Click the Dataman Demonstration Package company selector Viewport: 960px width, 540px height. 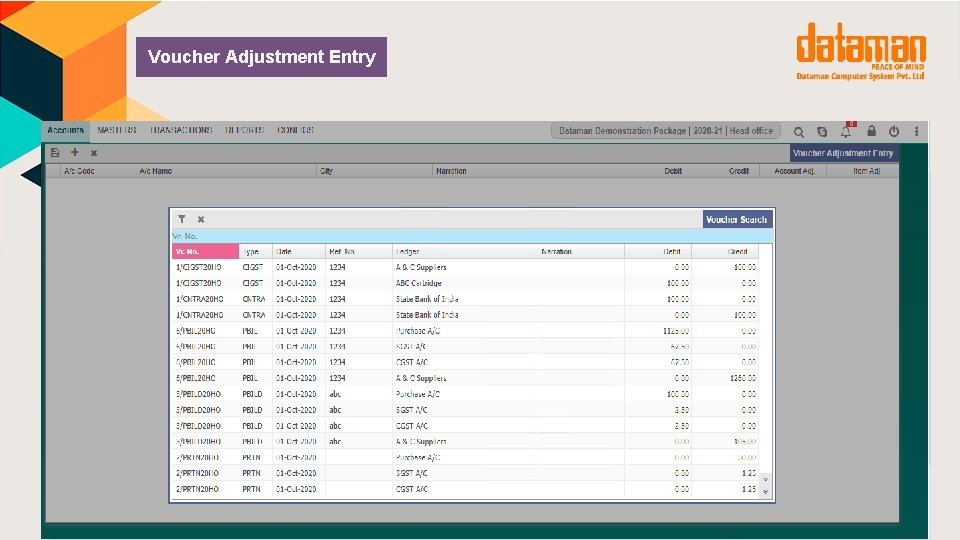pyautogui.click(x=666, y=131)
